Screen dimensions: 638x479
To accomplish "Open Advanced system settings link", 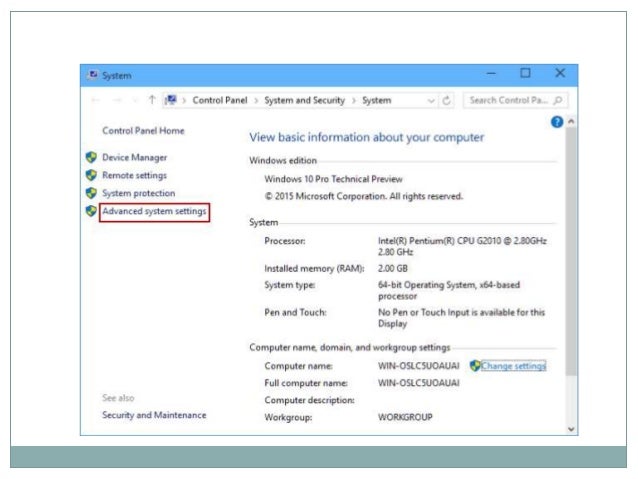I will click(154, 211).
